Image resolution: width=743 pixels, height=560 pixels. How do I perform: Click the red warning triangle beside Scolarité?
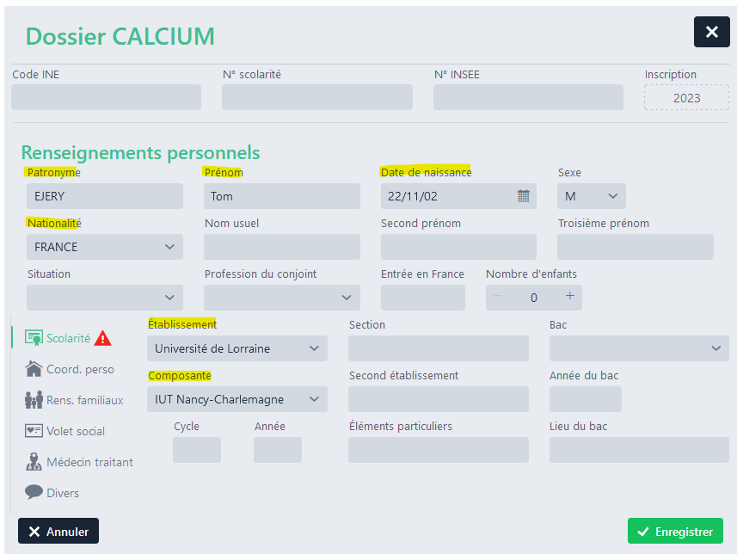tap(103, 338)
